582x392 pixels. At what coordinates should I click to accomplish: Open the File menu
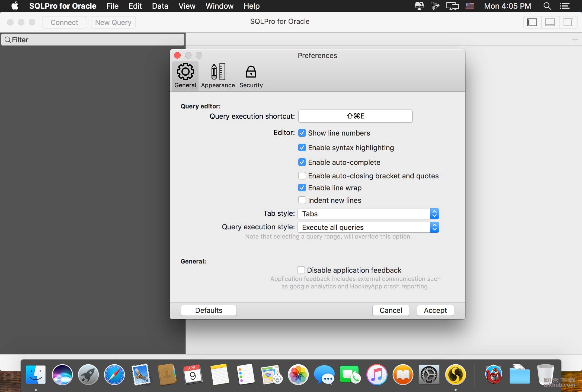[x=112, y=6]
